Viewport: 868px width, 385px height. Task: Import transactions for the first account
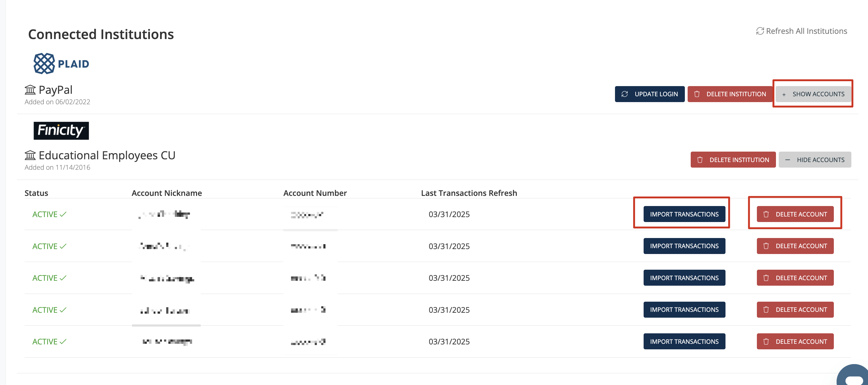pos(684,214)
